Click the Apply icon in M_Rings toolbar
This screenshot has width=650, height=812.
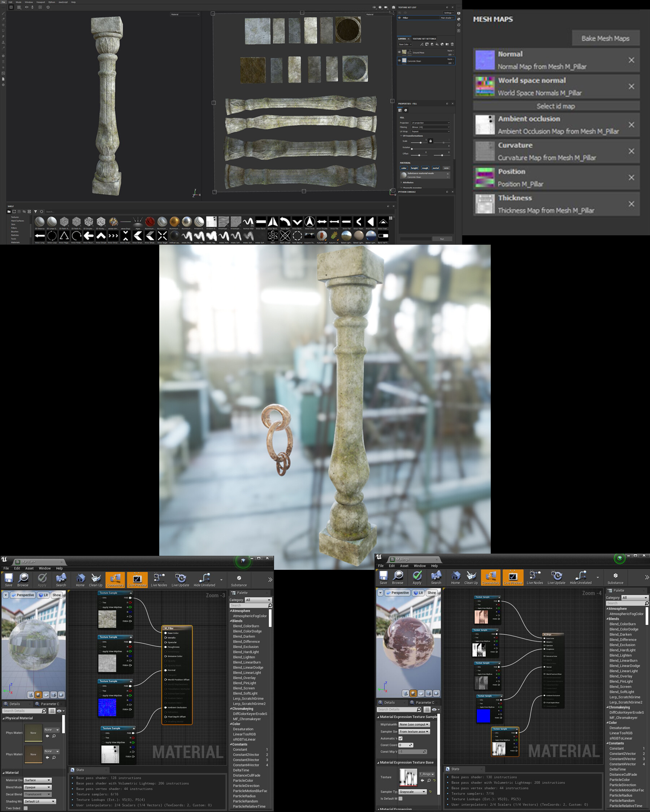point(417,578)
